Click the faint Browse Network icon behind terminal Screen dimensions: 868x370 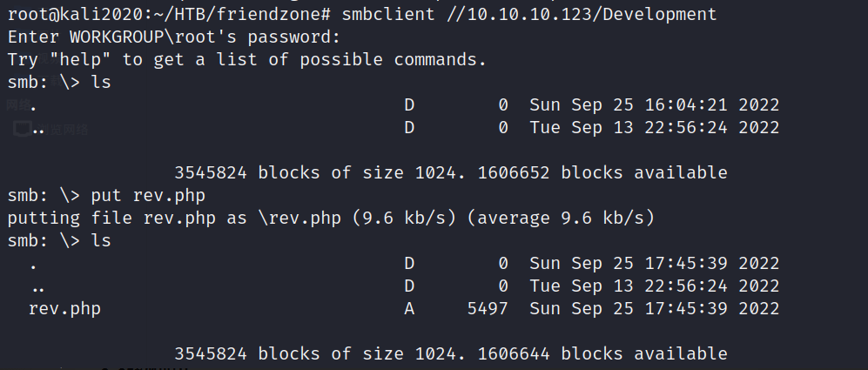click(20, 128)
